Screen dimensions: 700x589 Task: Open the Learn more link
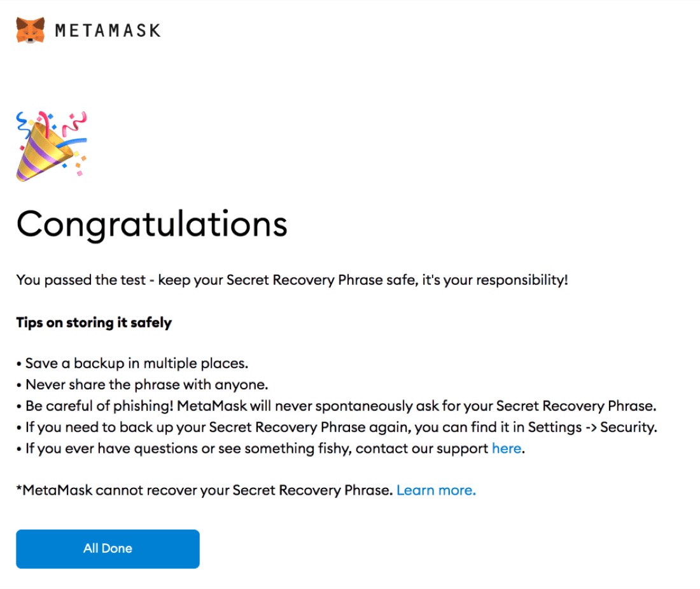pyautogui.click(x=436, y=490)
